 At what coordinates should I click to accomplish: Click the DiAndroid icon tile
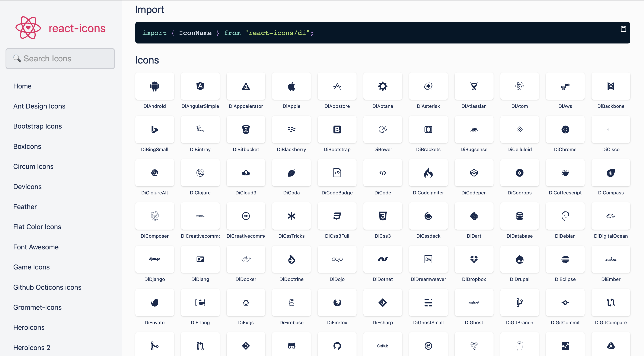click(x=154, y=86)
